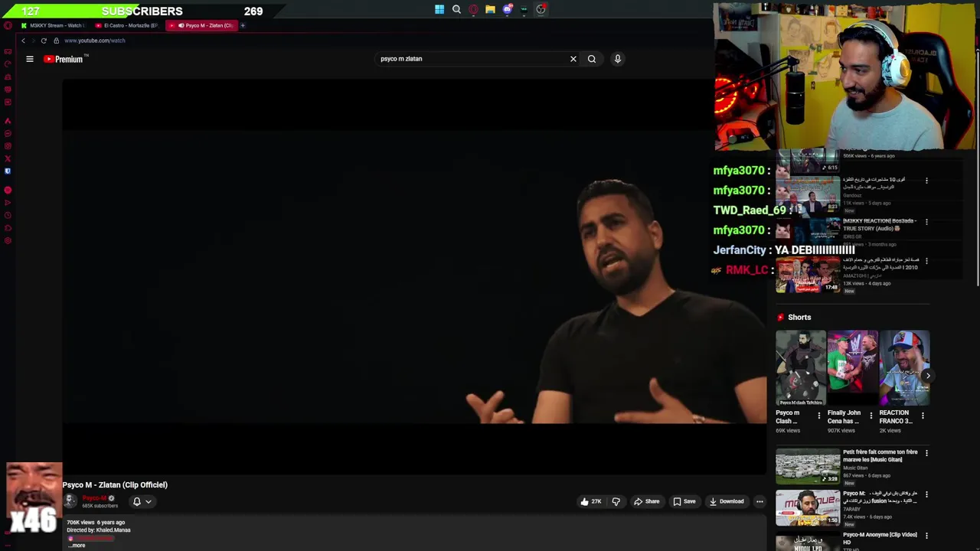Go forward with the browser forward arrow
980x551 pixels.
coord(33,41)
